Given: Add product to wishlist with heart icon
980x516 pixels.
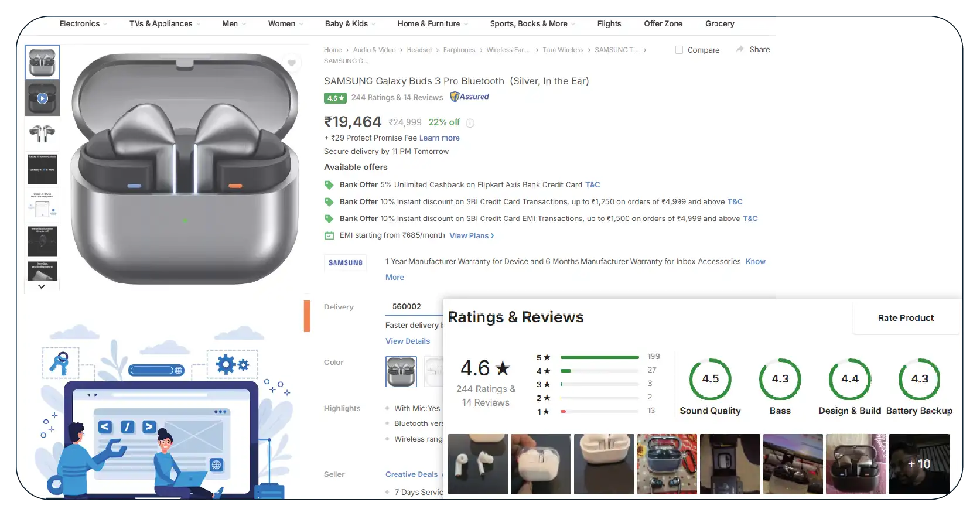Looking at the screenshot, I should tap(291, 63).
